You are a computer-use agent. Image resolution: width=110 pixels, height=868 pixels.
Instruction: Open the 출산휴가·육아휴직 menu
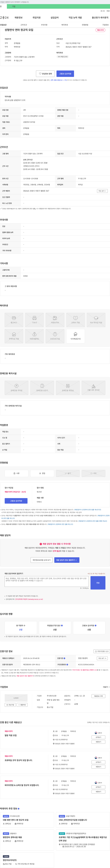click(100, 17)
